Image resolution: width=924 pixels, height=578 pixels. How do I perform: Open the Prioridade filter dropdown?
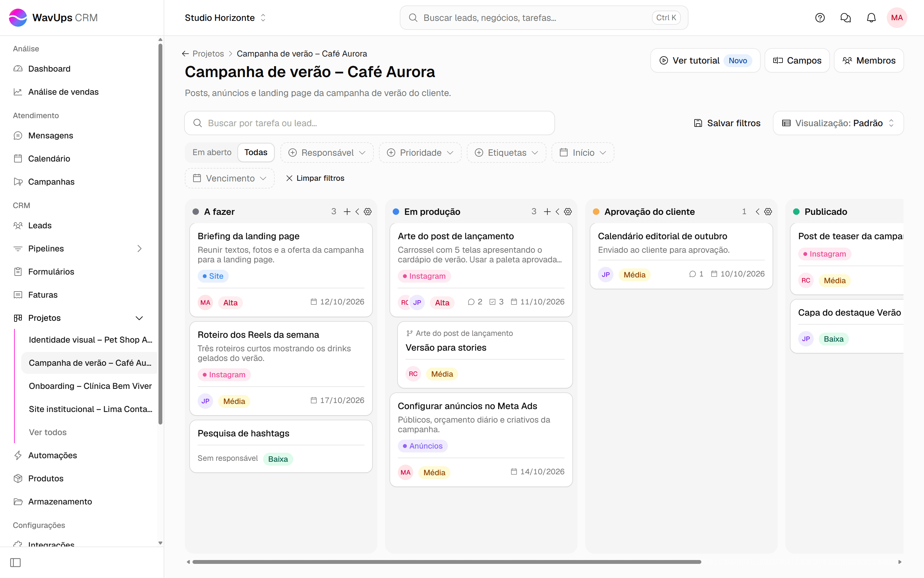click(x=420, y=153)
